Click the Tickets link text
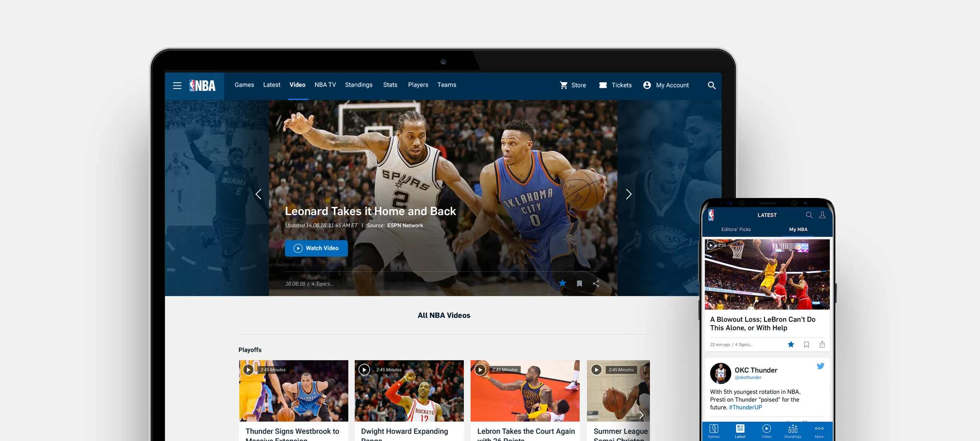 click(621, 85)
